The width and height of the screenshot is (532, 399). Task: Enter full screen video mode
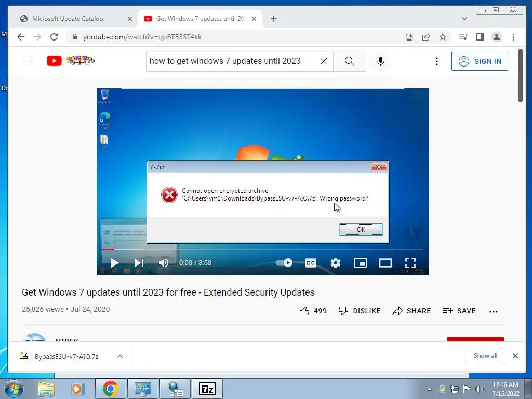click(x=410, y=262)
